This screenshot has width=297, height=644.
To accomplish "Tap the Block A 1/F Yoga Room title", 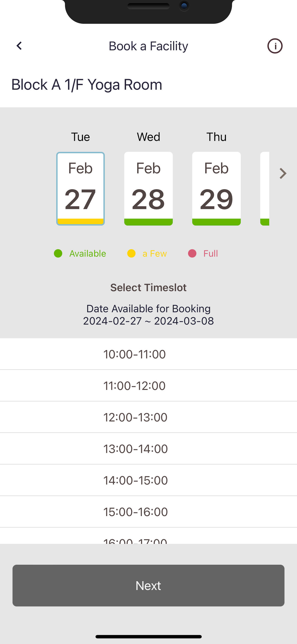I will (87, 85).
